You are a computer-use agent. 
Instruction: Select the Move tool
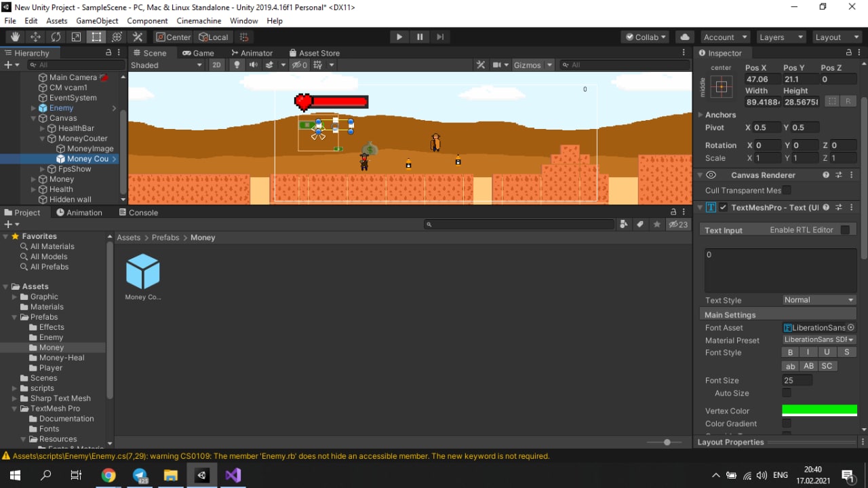tap(35, 37)
